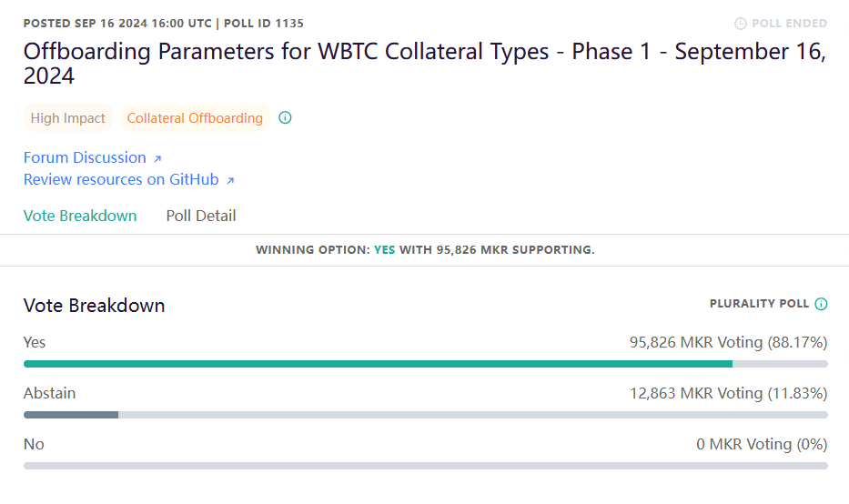849x504 pixels.
Task: Click the clock icon next to Poll Ended
Action: [x=740, y=24]
